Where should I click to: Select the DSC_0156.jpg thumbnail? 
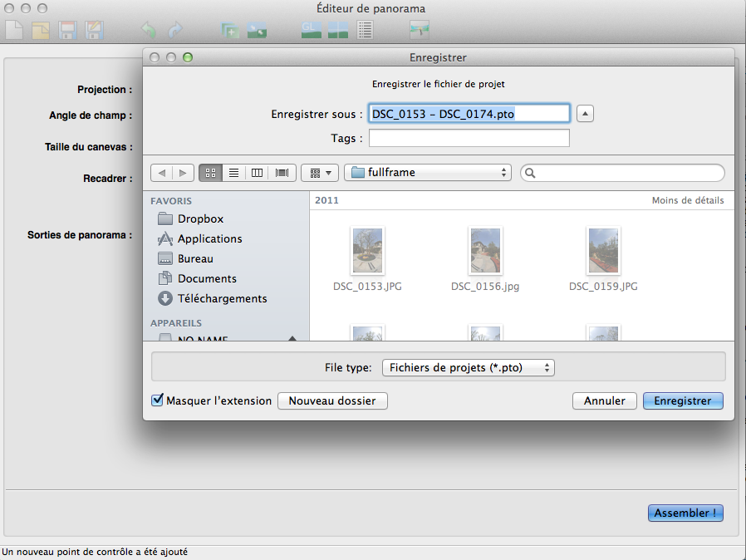tap(485, 252)
